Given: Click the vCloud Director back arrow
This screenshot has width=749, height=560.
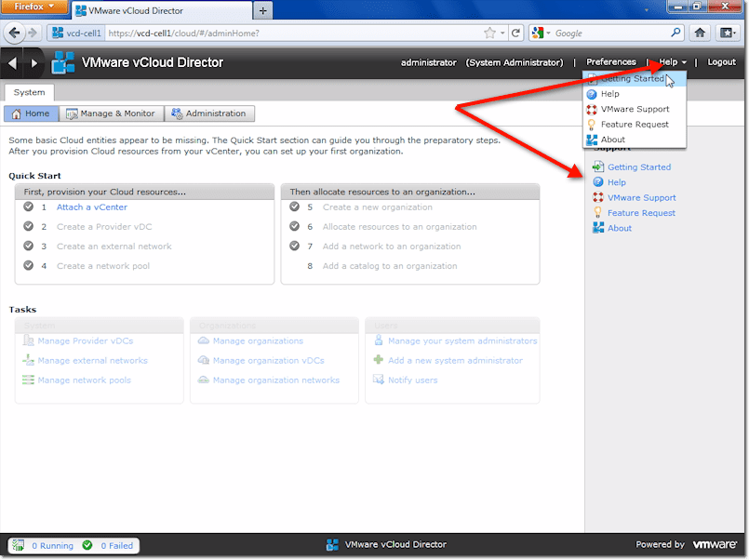Looking at the screenshot, I should tap(12, 63).
